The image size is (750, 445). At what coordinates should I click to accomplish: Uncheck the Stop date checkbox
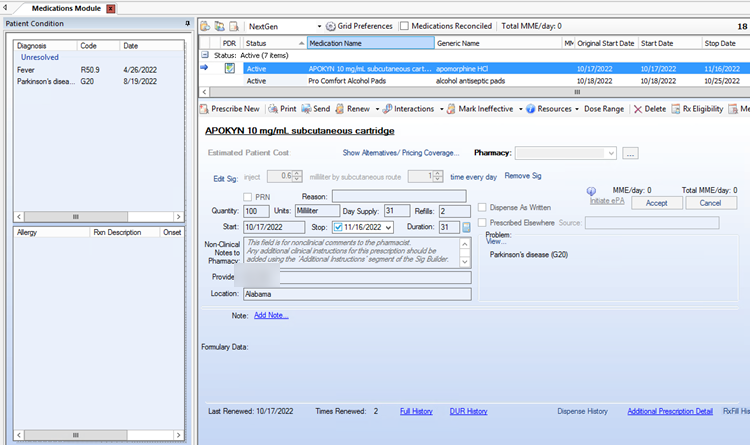pyautogui.click(x=338, y=227)
